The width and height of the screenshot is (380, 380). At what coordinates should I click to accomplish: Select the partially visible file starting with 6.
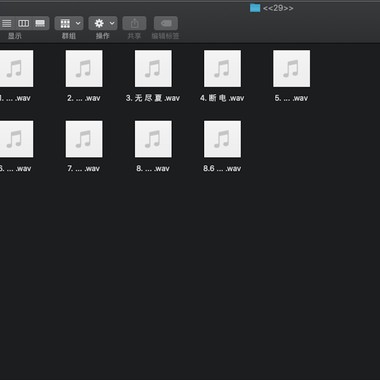coord(17,139)
